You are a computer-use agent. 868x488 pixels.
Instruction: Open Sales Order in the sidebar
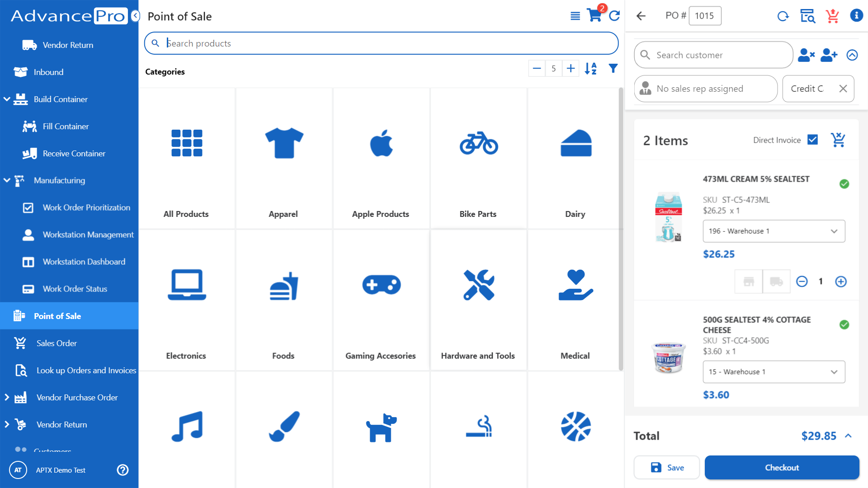69,343
